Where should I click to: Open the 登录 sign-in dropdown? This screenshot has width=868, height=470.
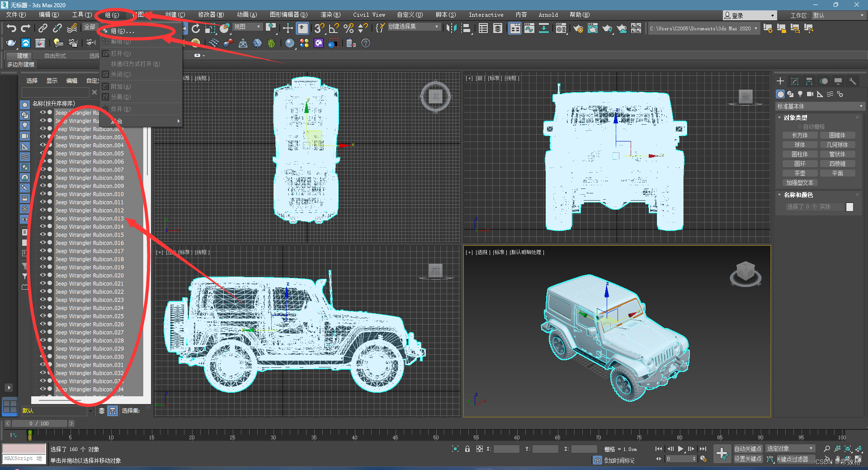click(750, 15)
